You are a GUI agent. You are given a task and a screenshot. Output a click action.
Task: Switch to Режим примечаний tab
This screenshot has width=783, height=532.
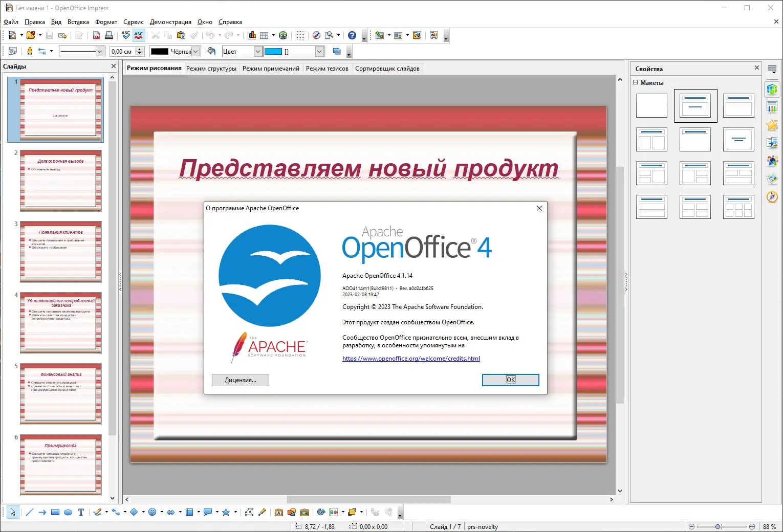click(271, 69)
